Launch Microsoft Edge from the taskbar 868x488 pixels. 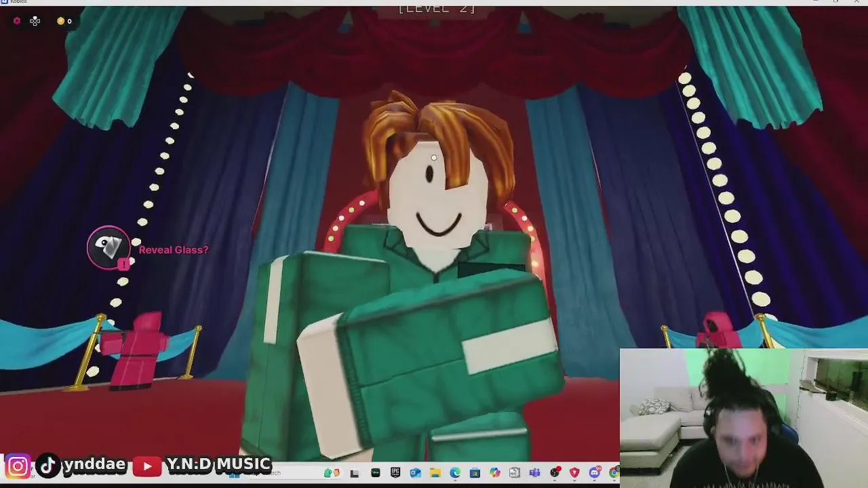coord(455,472)
